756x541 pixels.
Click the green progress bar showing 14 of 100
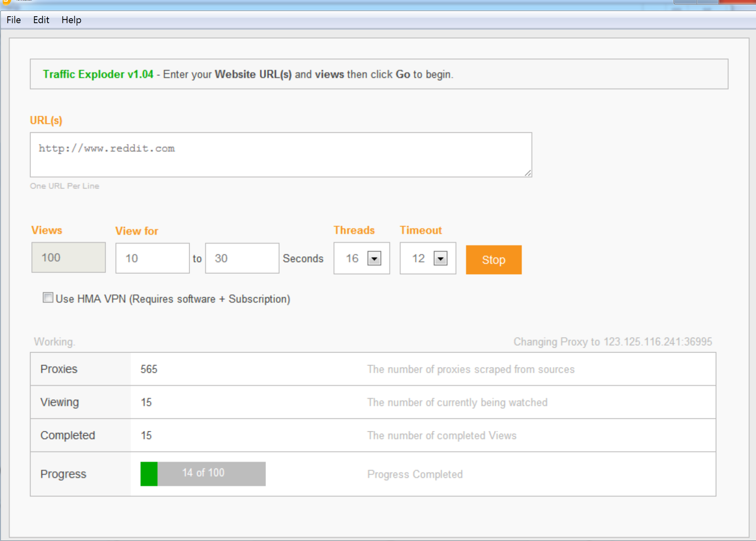pyautogui.click(x=202, y=473)
